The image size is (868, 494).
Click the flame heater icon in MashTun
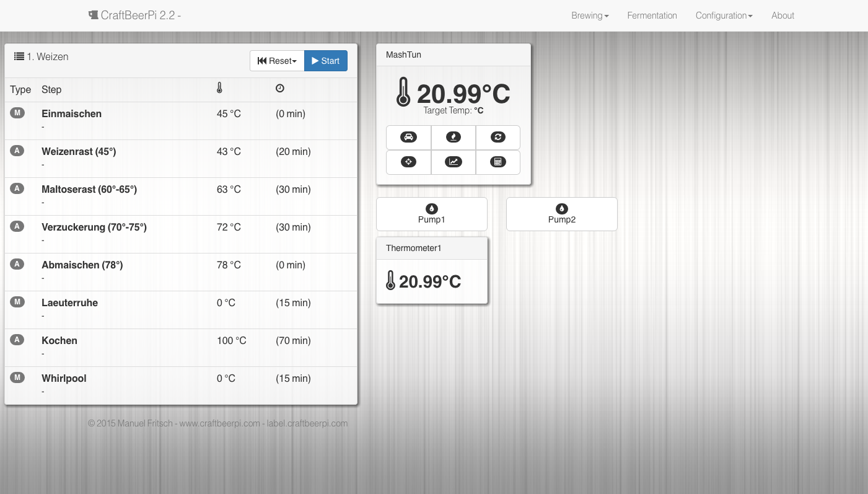tap(454, 137)
